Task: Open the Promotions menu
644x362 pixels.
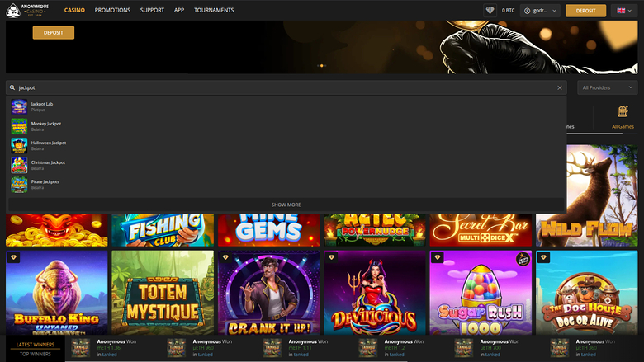Action: (x=112, y=10)
